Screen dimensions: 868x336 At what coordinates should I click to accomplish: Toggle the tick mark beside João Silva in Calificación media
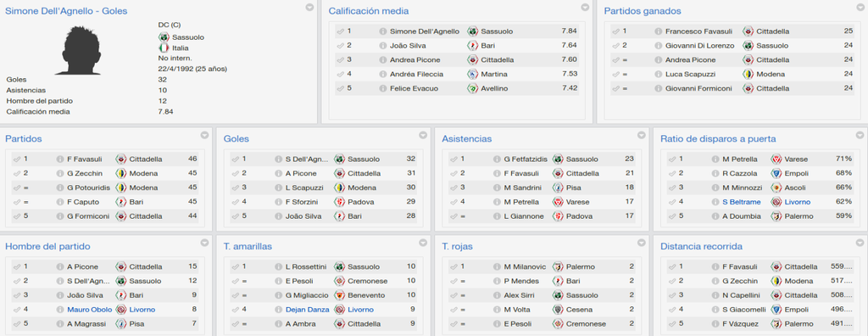(340, 46)
